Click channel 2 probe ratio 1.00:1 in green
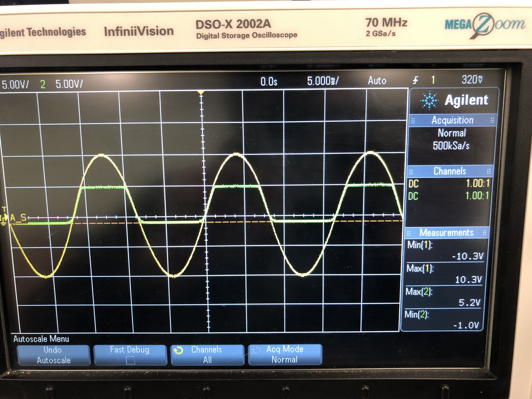The image size is (532, 399). point(477,196)
